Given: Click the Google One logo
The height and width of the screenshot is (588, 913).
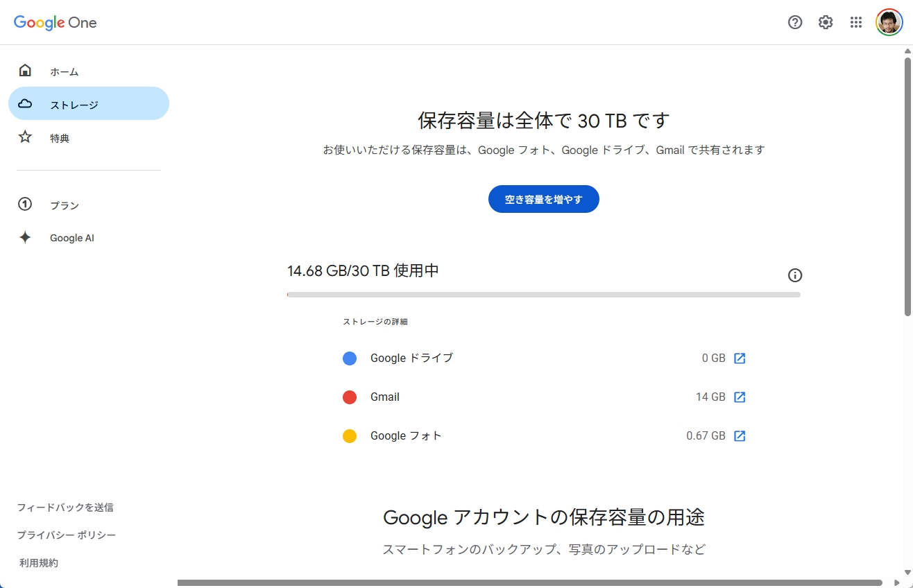Looking at the screenshot, I should coord(56,22).
